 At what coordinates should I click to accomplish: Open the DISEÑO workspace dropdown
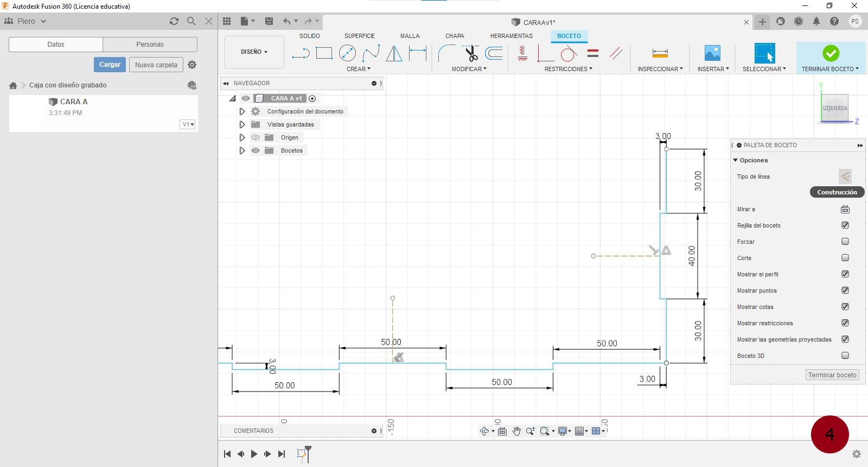tap(254, 52)
